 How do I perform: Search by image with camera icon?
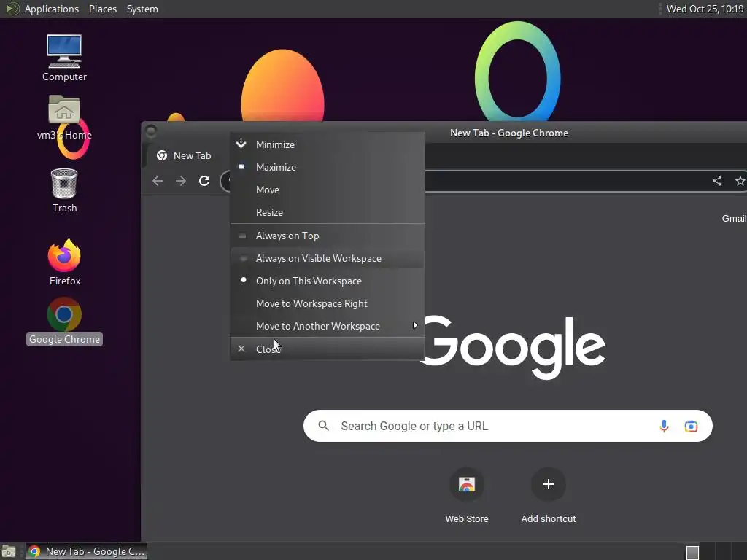[691, 426]
